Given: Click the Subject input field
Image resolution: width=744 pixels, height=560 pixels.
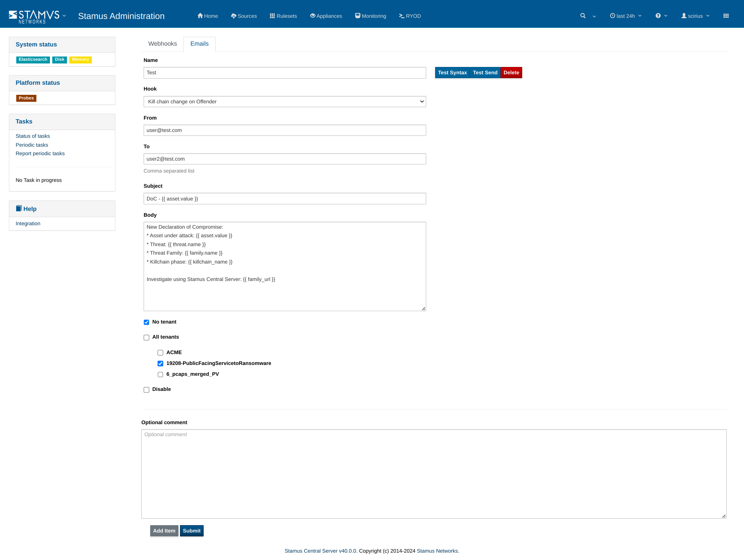Looking at the screenshot, I should coord(285,198).
